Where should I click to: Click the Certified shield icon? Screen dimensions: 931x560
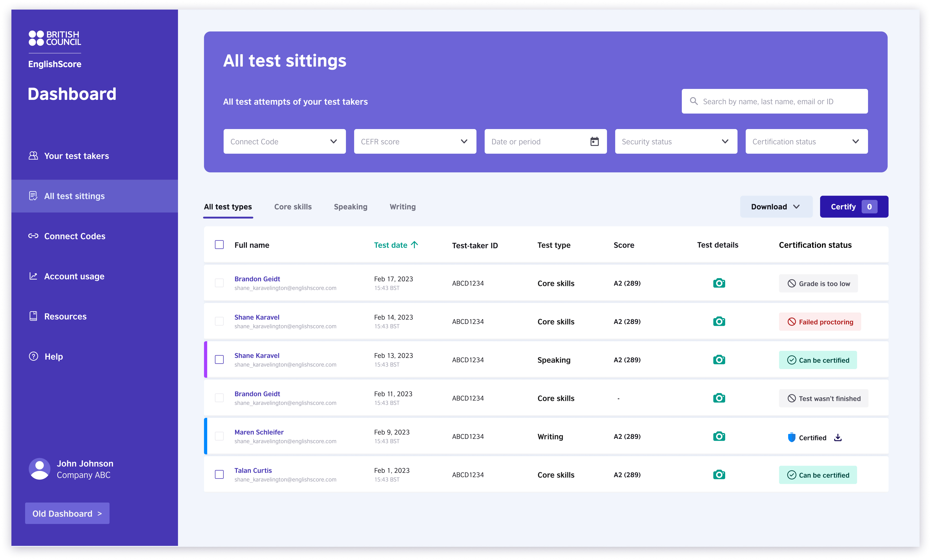click(792, 437)
